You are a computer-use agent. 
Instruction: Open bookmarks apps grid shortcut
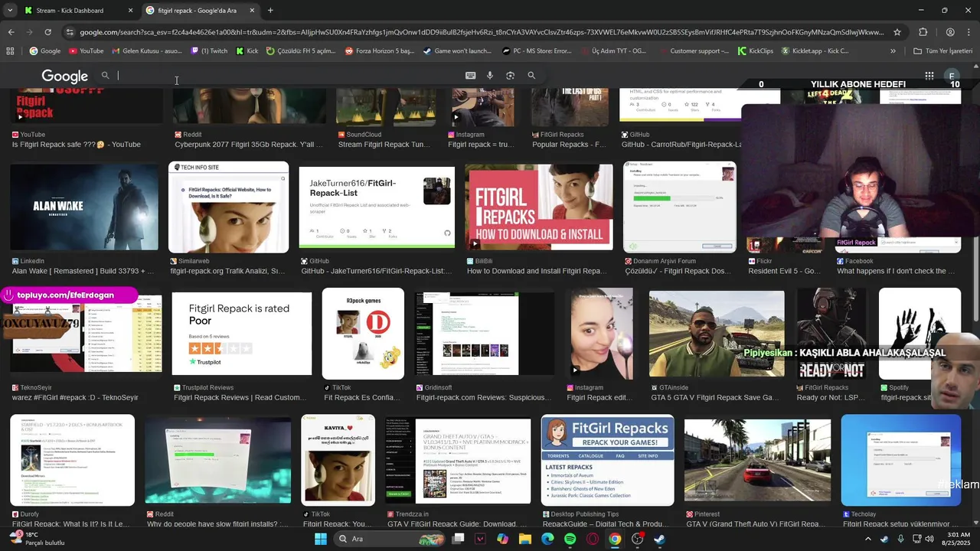click(x=10, y=51)
